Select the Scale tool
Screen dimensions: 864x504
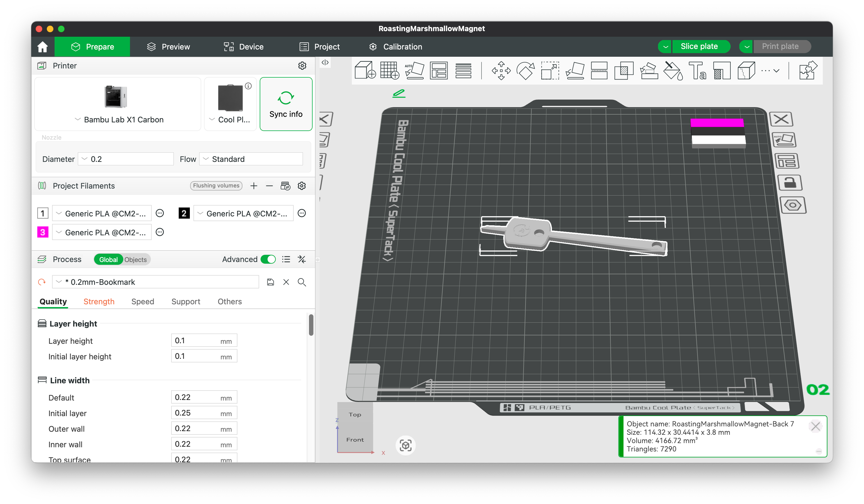550,70
